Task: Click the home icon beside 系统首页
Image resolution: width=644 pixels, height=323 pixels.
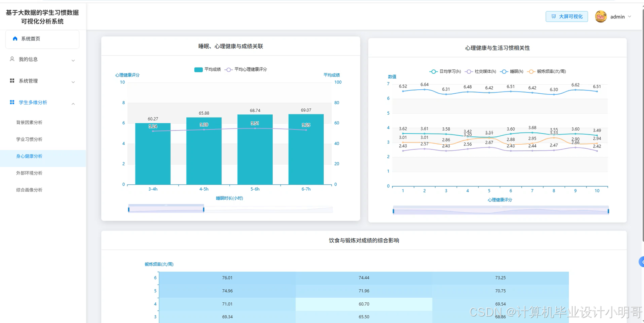Action: (15, 38)
